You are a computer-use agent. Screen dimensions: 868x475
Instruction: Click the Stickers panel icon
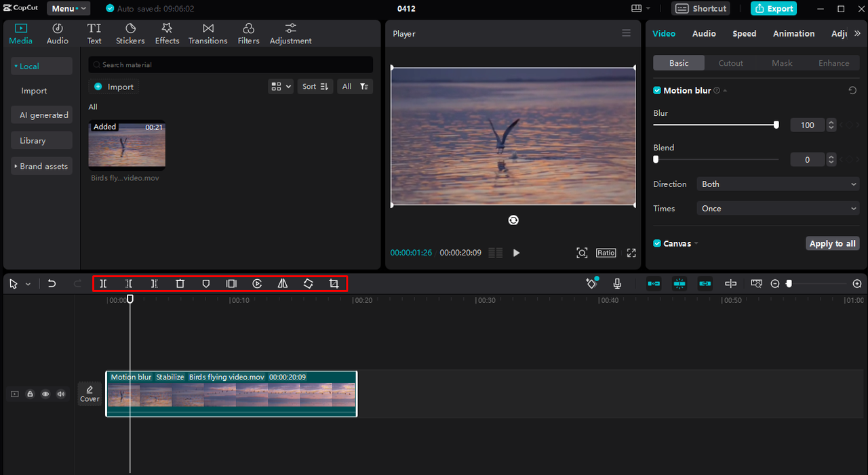130,34
